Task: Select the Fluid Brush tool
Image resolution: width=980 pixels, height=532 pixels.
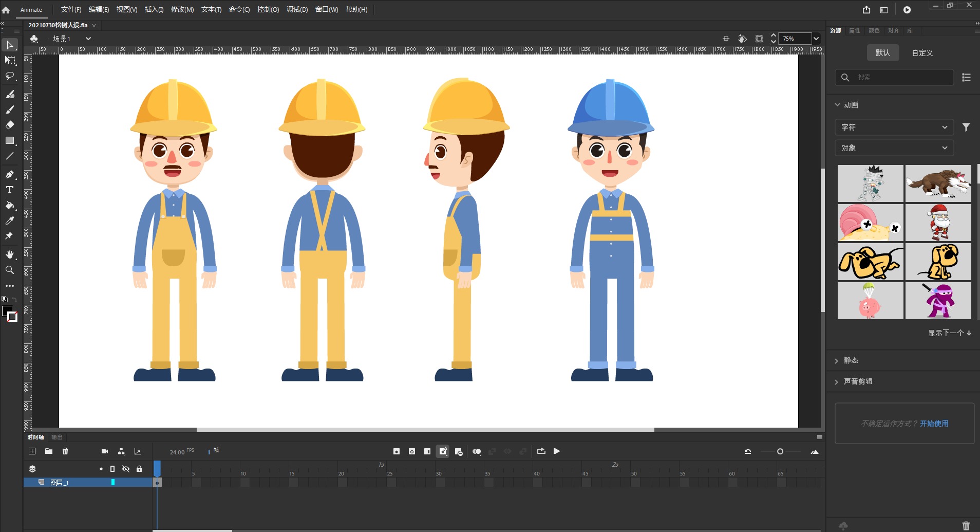Action: click(10, 94)
